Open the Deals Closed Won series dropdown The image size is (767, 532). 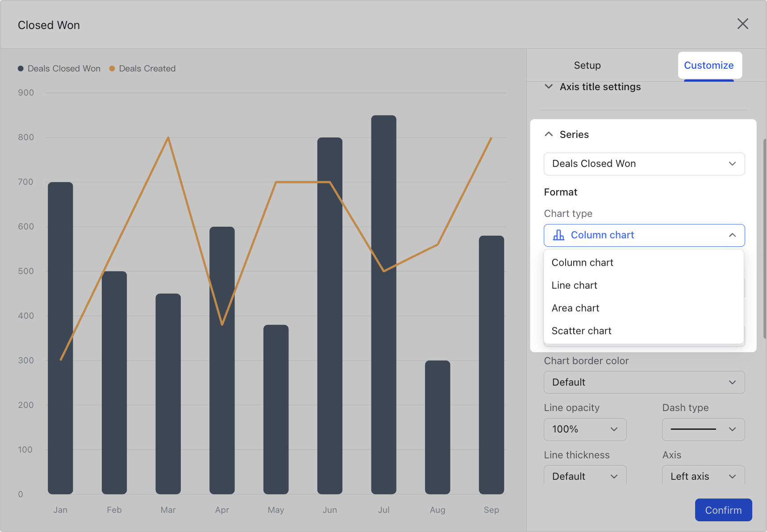pos(644,164)
